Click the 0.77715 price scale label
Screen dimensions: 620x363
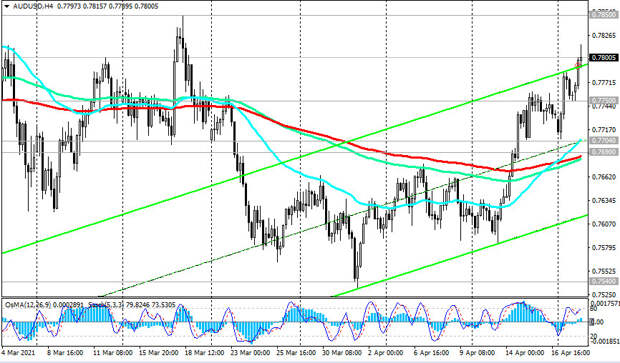[x=604, y=83]
